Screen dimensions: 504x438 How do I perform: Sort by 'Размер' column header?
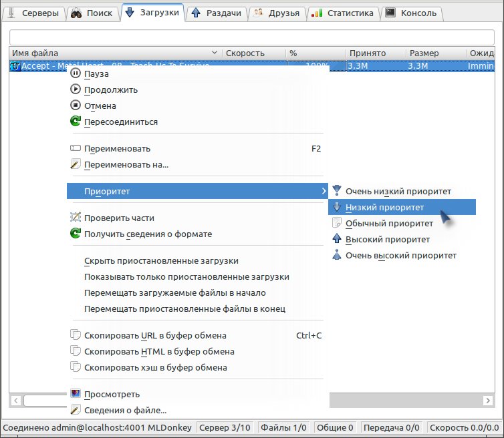436,53
